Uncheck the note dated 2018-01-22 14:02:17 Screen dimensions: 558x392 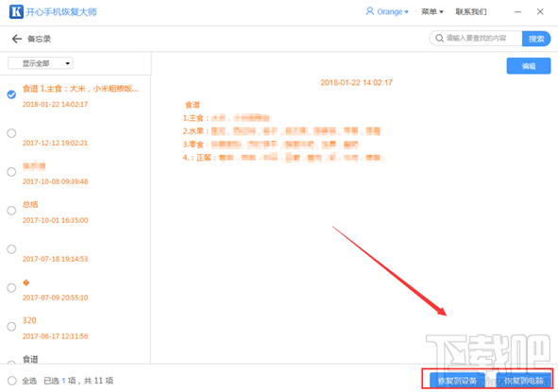tap(11, 94)
